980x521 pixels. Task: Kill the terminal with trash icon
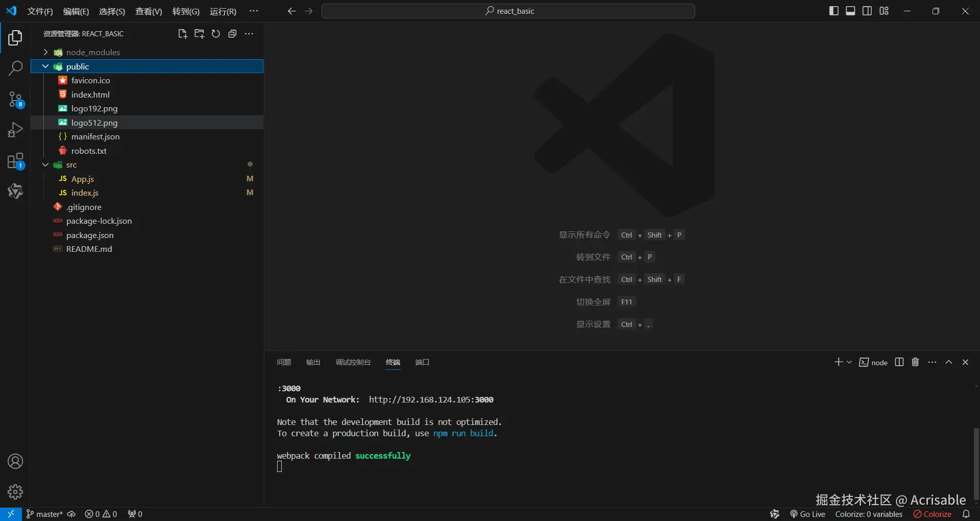[915, 362]
